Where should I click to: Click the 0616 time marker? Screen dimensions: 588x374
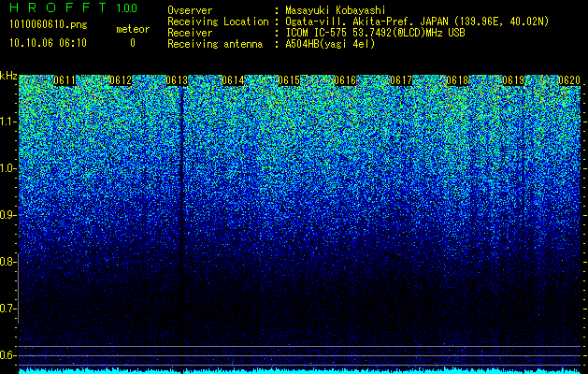[345, 80]
